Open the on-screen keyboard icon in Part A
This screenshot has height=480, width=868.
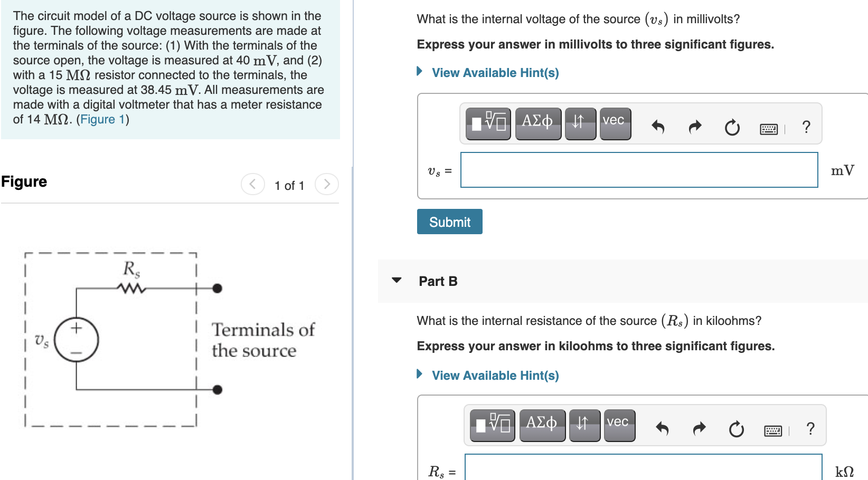pos(768,128)
